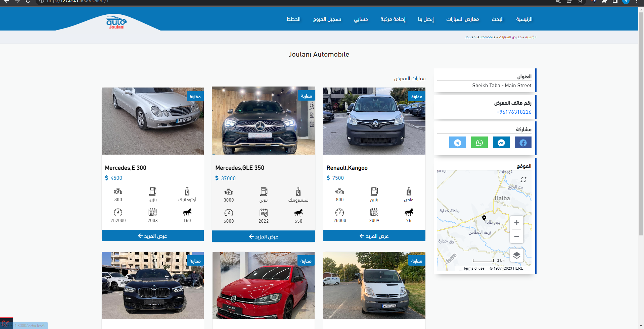Open الرئيسية home menu item
The width and height of the screenshot is (644, 329).
click(524, 19)
